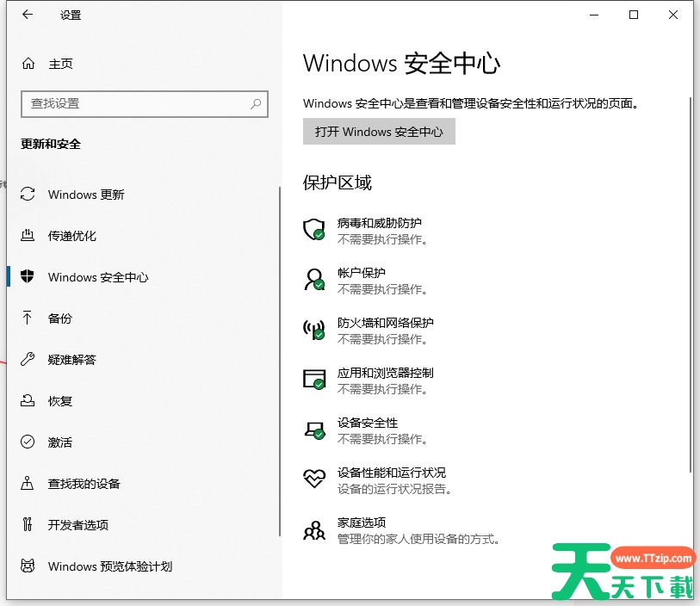This screenshot has height=606, width=700.
Task: Click the virus and threat protection shield icon
Action: point(313,229)
